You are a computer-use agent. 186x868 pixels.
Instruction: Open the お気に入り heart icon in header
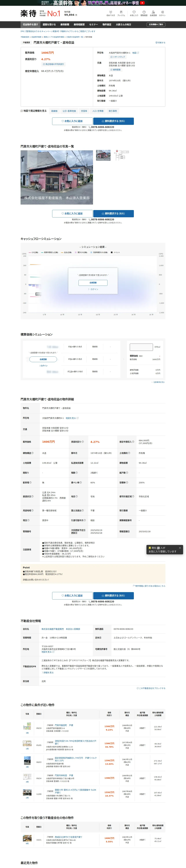[x=134, y=13]
